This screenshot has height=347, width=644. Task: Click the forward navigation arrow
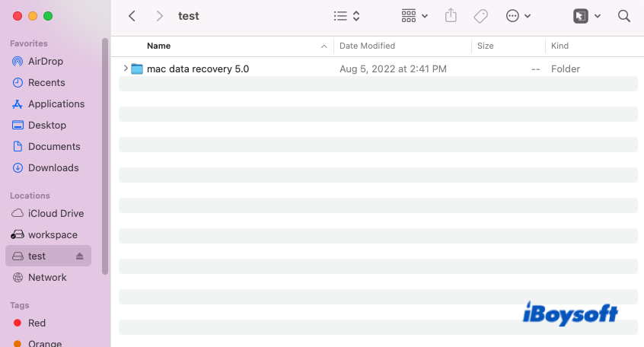click(158, 16)
